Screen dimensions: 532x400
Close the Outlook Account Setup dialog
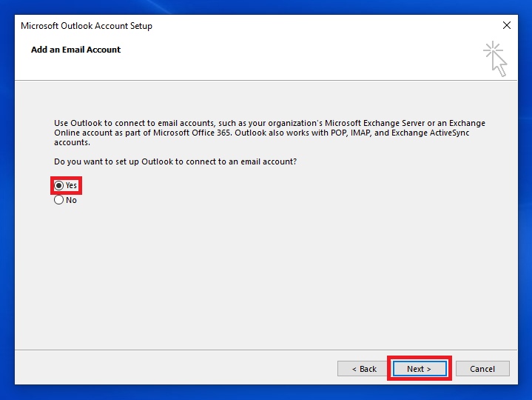(506, 25)
